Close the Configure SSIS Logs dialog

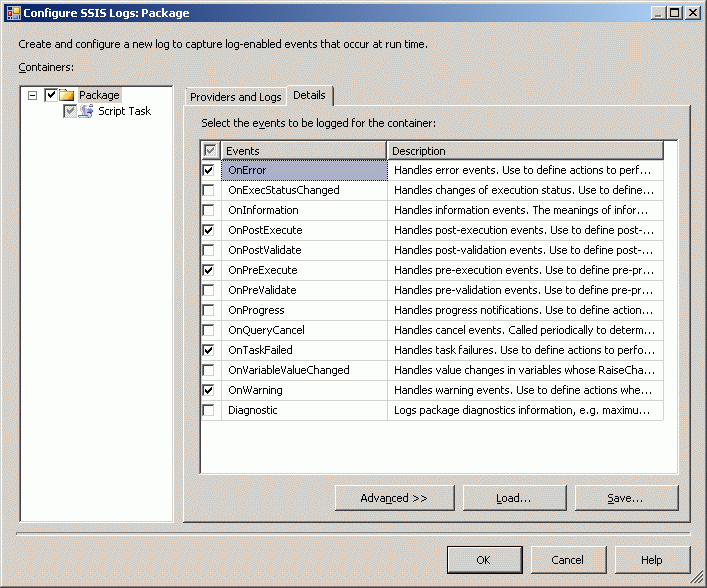pos(693,13)
